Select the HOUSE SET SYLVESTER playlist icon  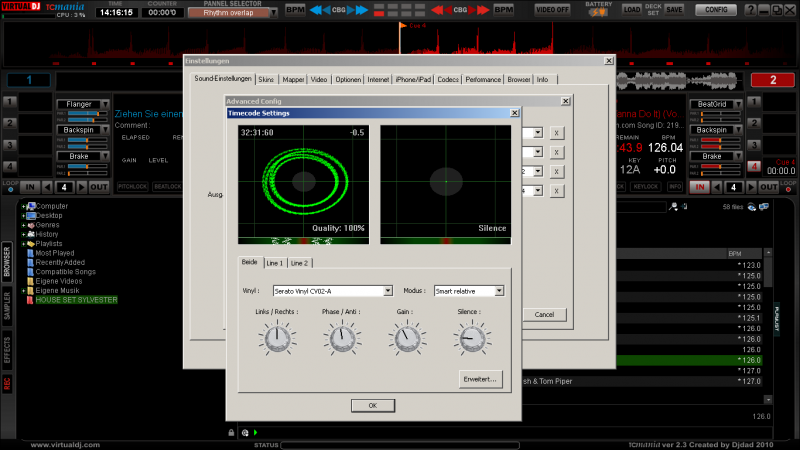[x=30, y=300]
